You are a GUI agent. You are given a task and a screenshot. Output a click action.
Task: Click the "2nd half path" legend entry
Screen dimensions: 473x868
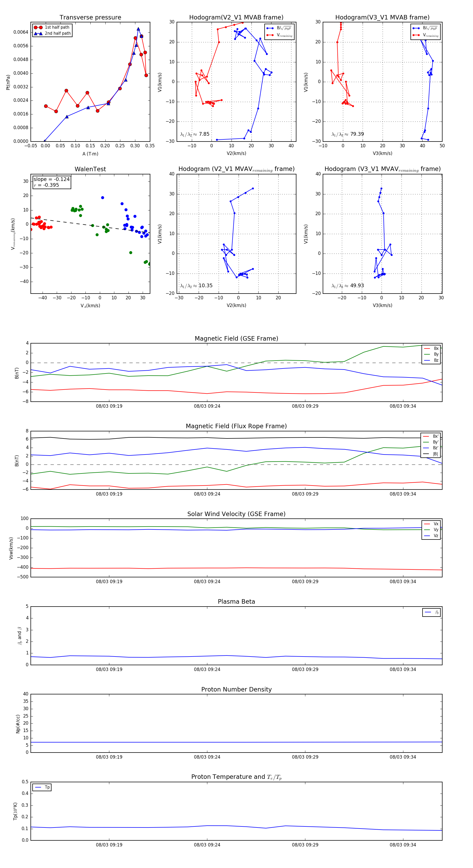point(53,33)
